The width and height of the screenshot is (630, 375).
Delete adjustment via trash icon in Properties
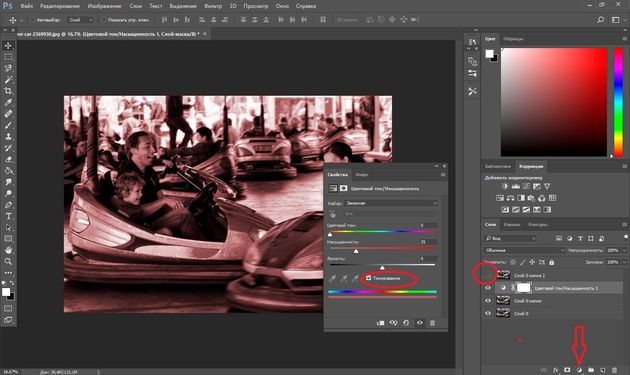[x=432, y=323]
